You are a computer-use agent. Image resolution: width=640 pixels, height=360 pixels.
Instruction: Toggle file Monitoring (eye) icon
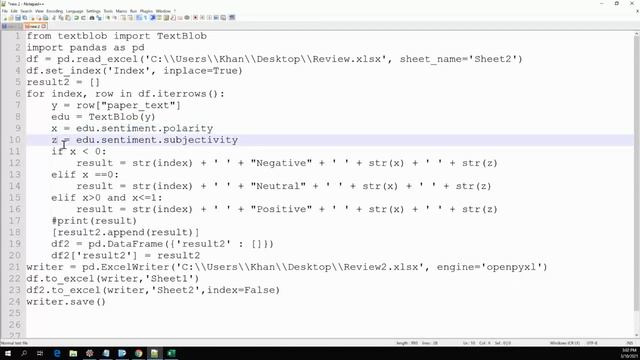[x=187, y=18]
